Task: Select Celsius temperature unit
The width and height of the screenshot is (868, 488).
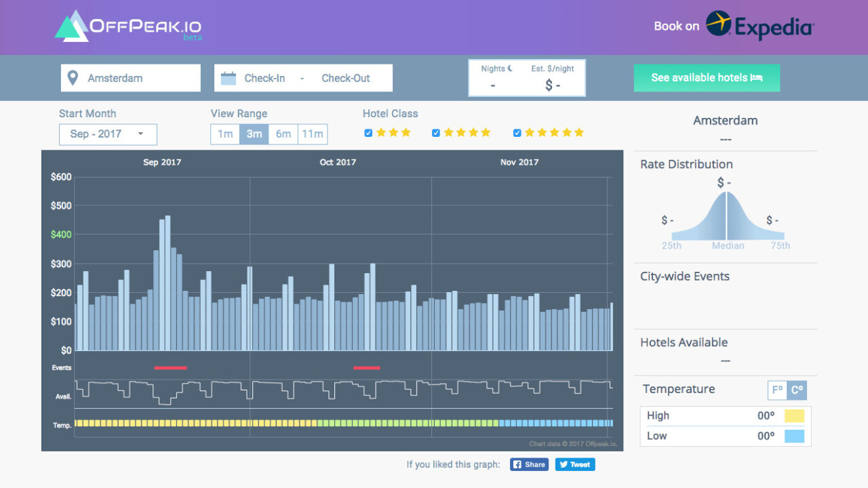Action: pyautogui.click(x=797, y=390)
